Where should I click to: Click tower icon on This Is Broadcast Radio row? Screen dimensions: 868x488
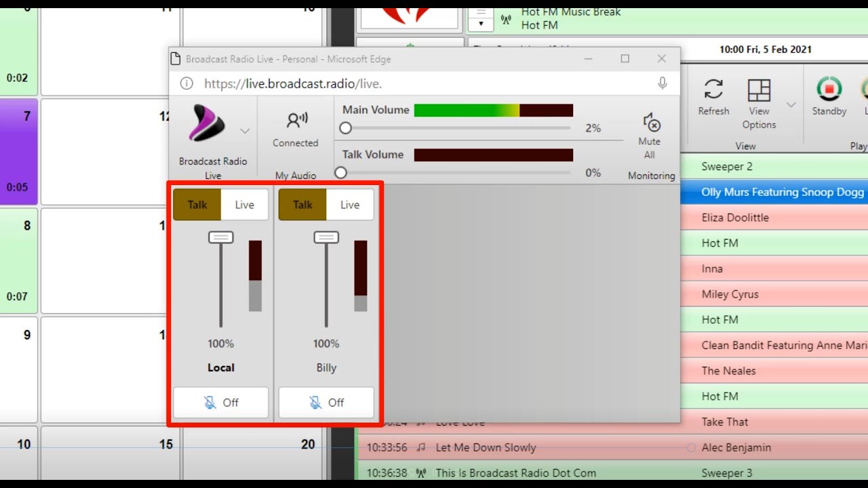click(x=421, y=473)
